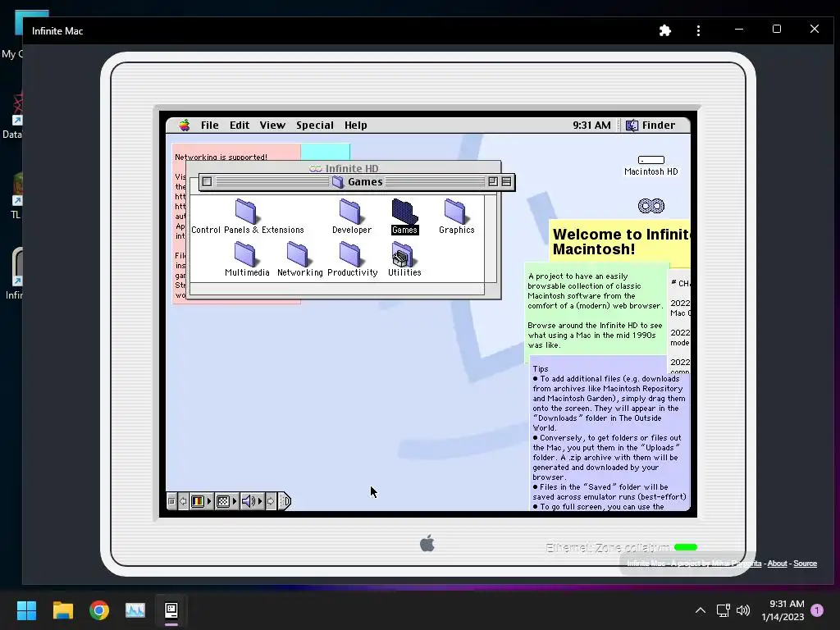840x630 pixels.
Task: Click the green project description sticky note
Action: (x=596, y=311)
